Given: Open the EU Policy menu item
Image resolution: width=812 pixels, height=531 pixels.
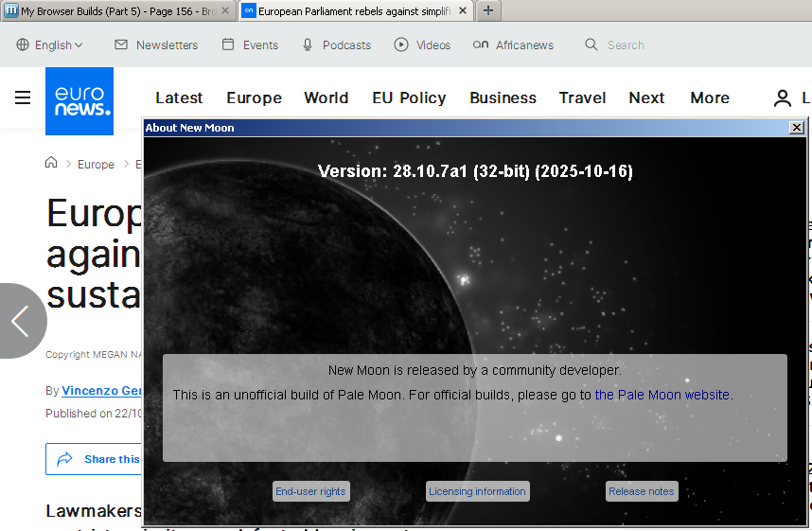Looking at the screenshot, I should point(409,97).
